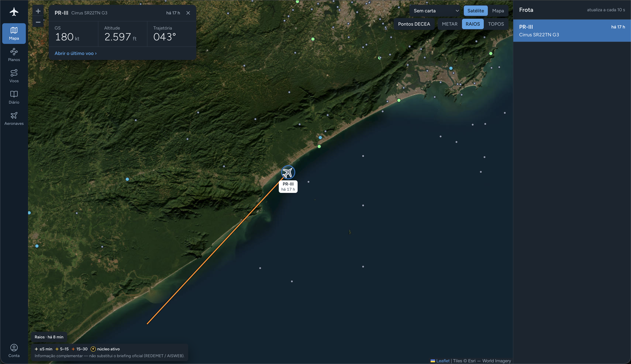Switch base layer to Satélite

(475, 11)
